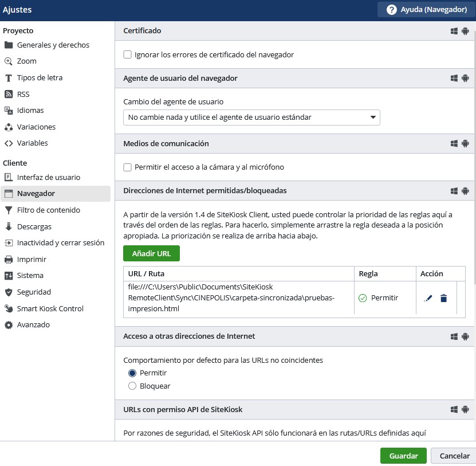Click the Avanzado gear icon
Image resolution: width=476 pixels, height=466 pixels.
coord(8,325)
